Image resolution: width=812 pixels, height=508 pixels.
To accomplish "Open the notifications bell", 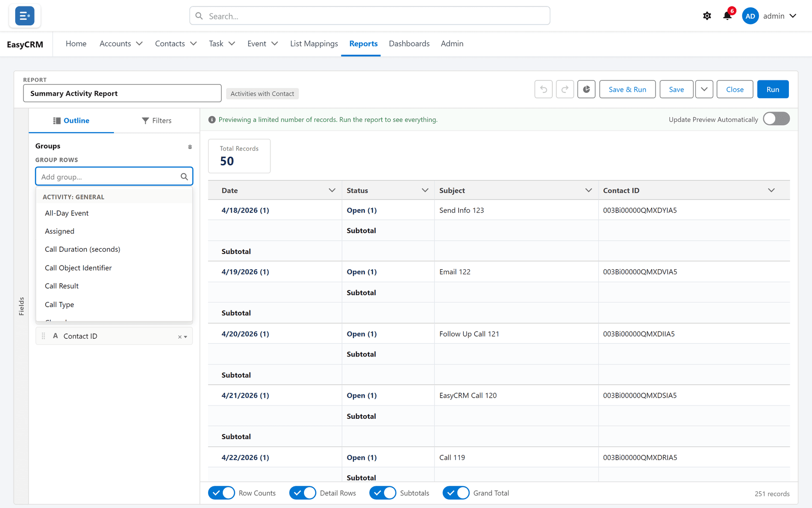I will [728, 16].
